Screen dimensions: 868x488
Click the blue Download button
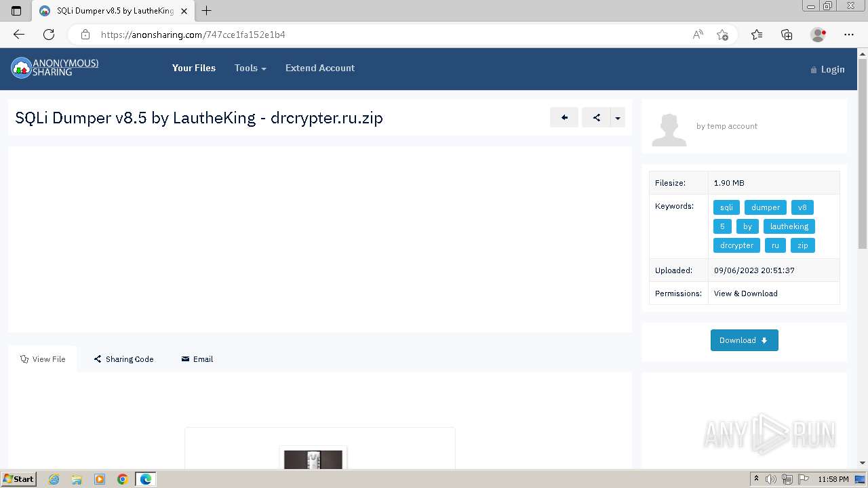point(744,340)
